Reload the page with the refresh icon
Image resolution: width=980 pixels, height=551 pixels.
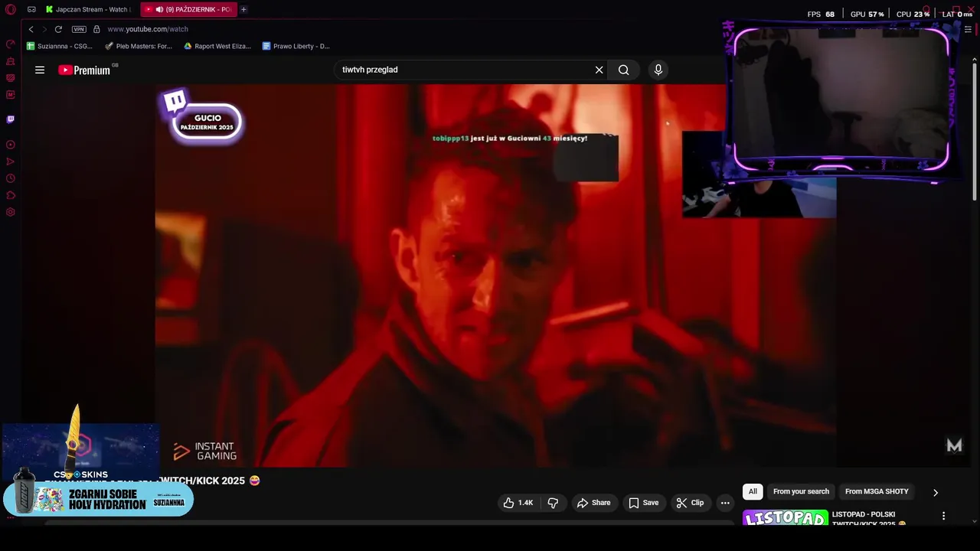coord(58,29)
